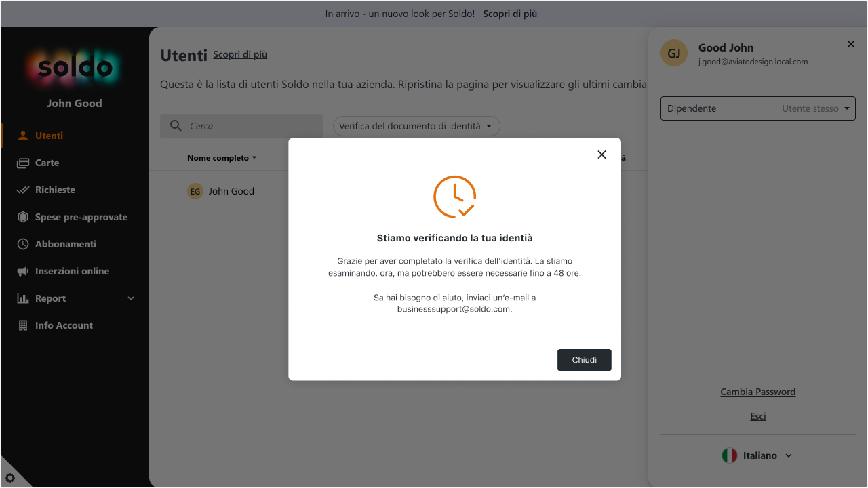868x488 pixels.
Task: Open the Dipendente role dropdown
Action: pyautogui.click(x=758, y=108)
